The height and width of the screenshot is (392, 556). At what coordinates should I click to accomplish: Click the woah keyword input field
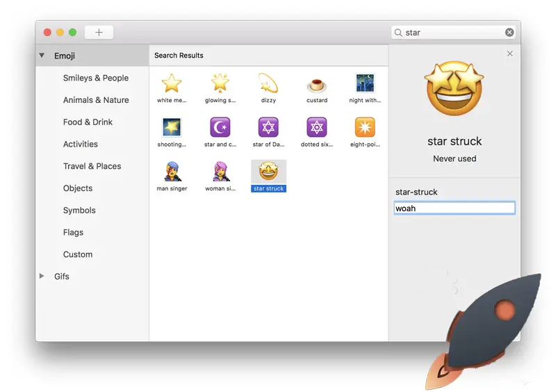[x=455, y=209]
